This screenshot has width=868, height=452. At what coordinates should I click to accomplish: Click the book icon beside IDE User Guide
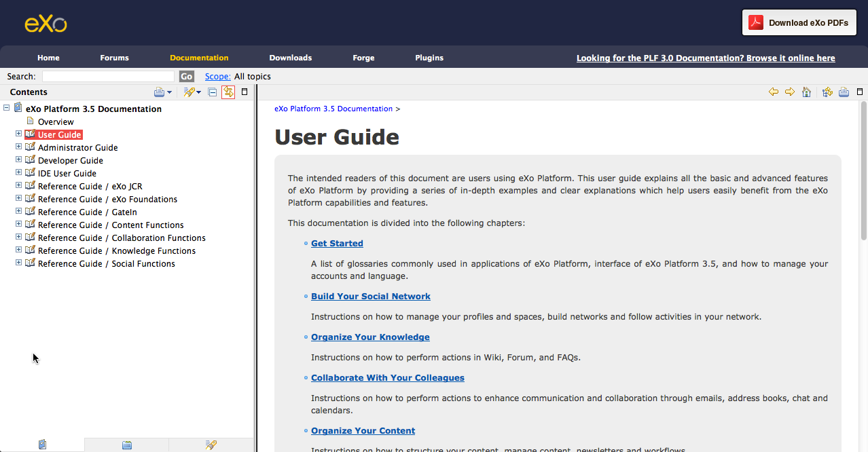point(30,172)
